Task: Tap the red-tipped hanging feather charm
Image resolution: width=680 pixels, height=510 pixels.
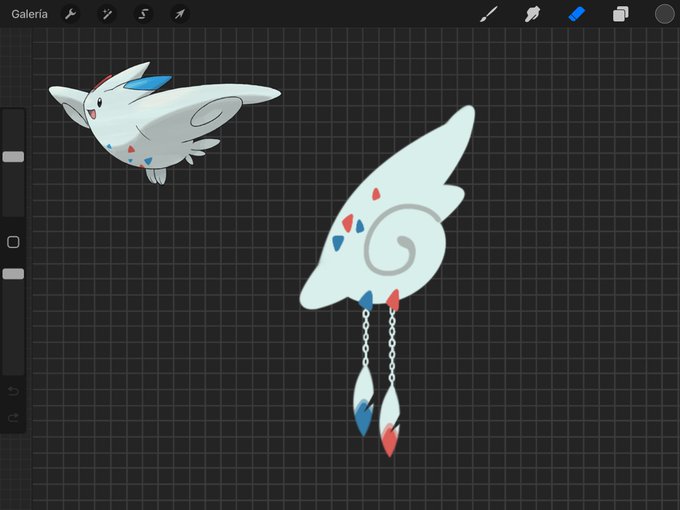Action: coord(389,421)
